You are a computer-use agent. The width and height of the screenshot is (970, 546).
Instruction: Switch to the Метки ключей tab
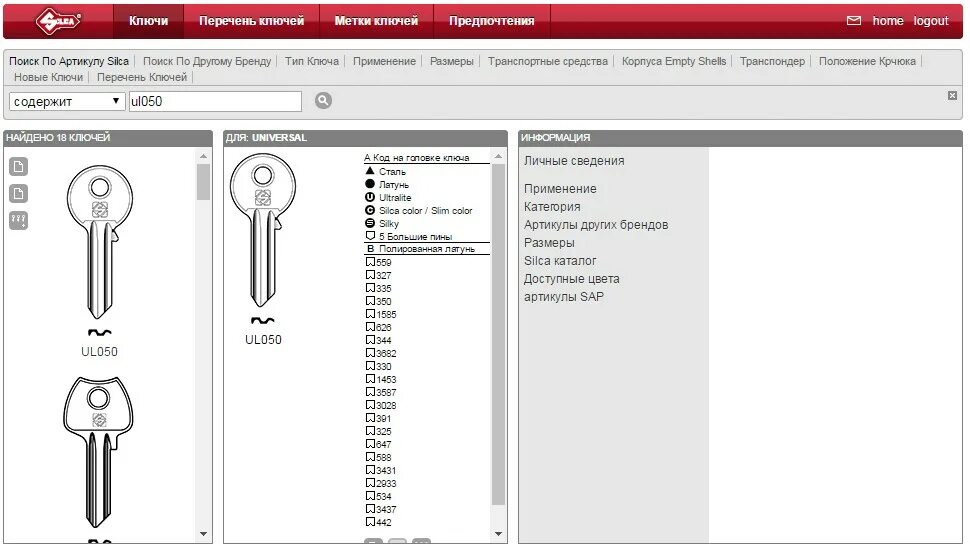pyautogui.click(x=376, y=21)
